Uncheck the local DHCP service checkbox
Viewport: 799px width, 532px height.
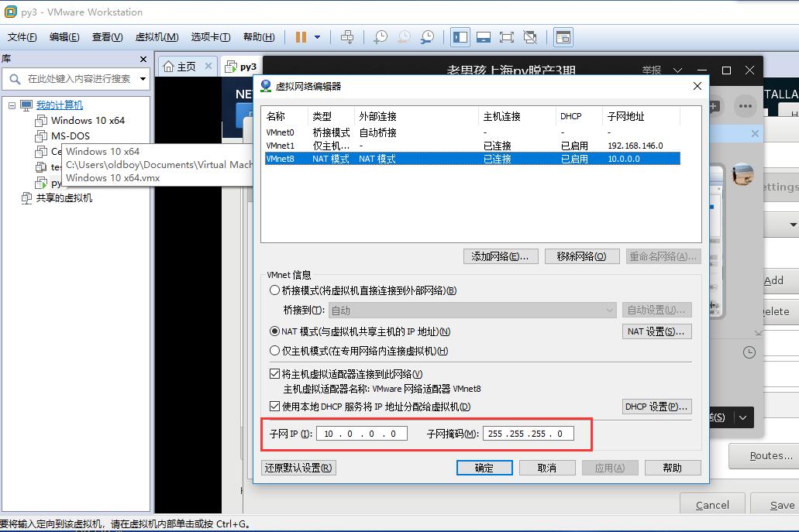274,407
